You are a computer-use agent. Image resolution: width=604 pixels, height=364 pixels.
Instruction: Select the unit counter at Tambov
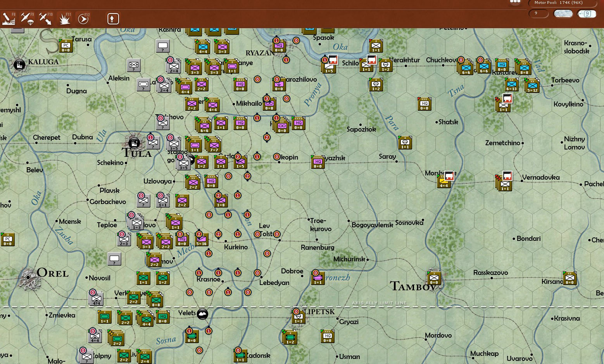point(434,278)
